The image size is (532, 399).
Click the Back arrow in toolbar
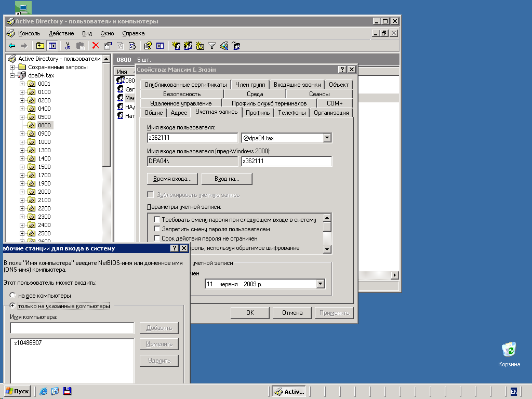(11, 46)
